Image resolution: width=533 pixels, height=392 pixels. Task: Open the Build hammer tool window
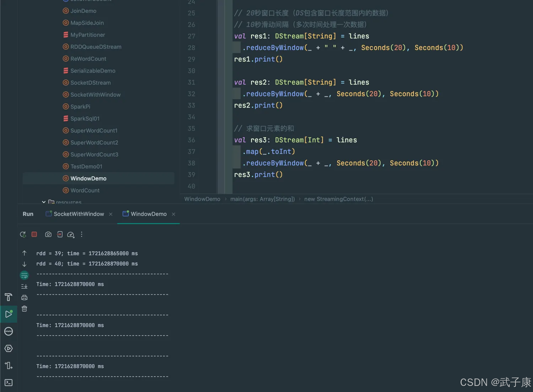point(9,297)
